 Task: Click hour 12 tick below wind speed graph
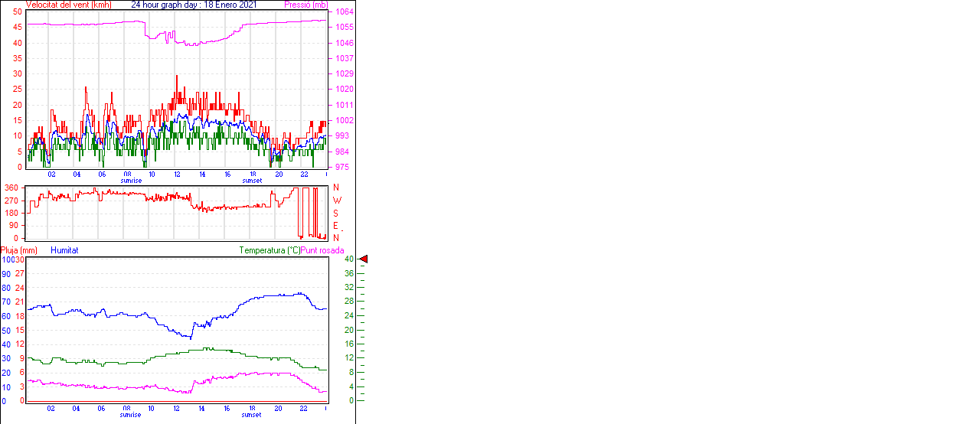click(x=177, y=174)
